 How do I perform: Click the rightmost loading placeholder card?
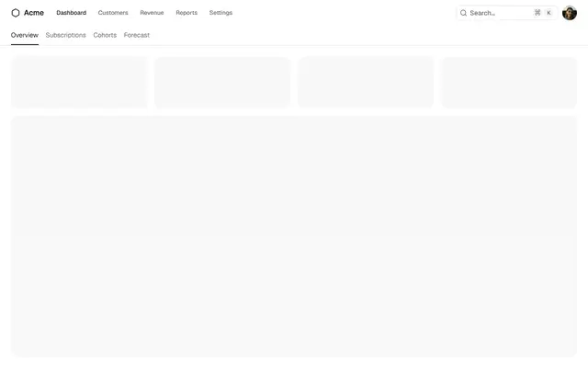509,82
